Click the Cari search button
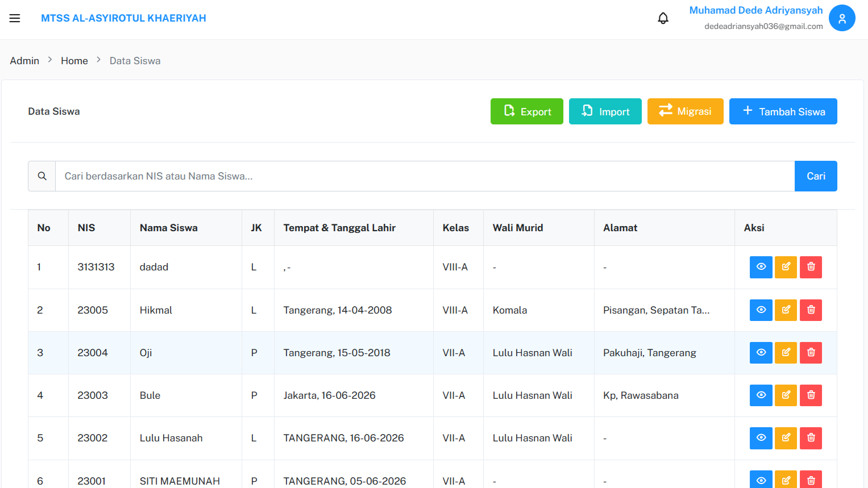Image resolution: width=868 pixels, height=488 pixels. [x=816, y=176]
